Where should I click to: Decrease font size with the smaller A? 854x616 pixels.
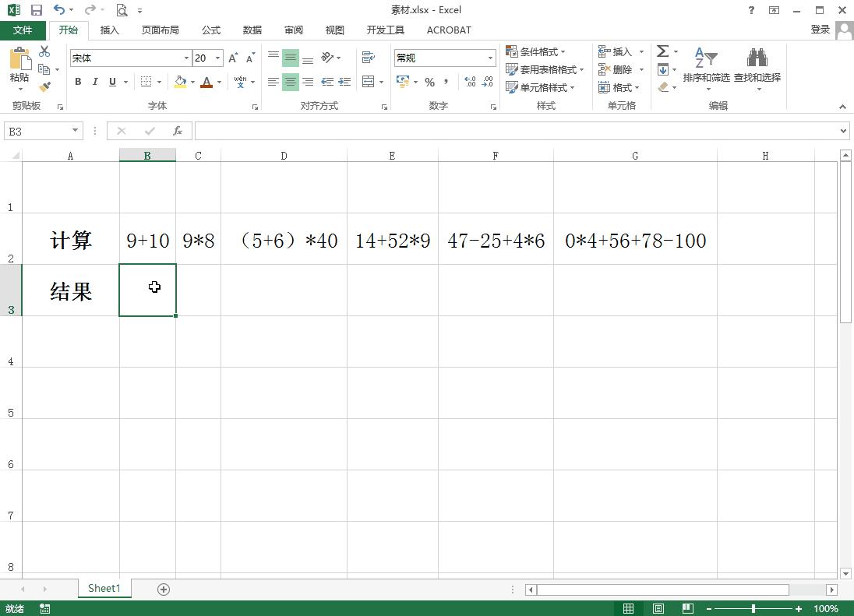coord(250,58)
